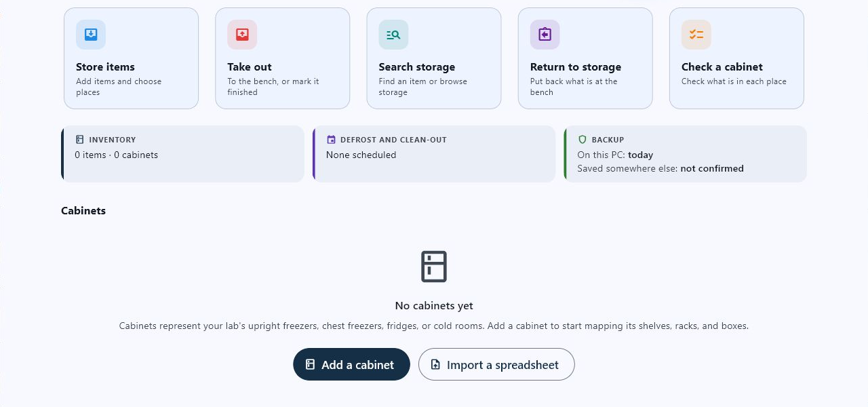Click the teal Search storage magnifier icon
This screenshot has width=868, height=407.
click(393, 35)
